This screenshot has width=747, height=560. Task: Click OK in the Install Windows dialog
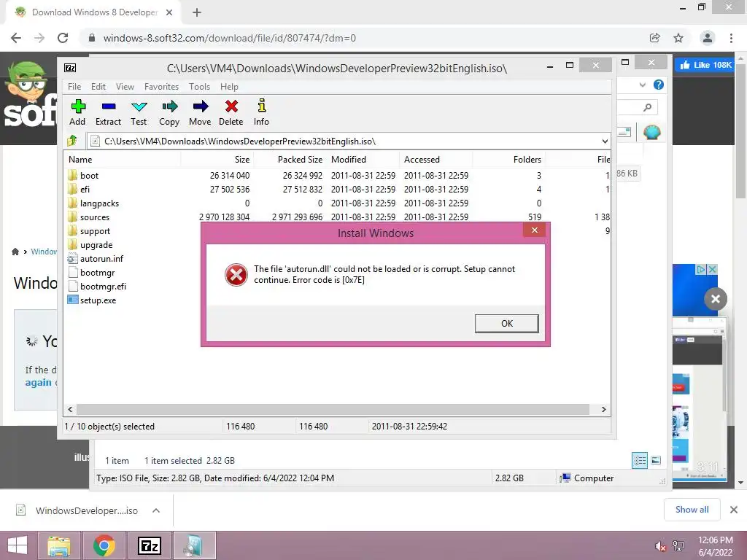(507, 323)
